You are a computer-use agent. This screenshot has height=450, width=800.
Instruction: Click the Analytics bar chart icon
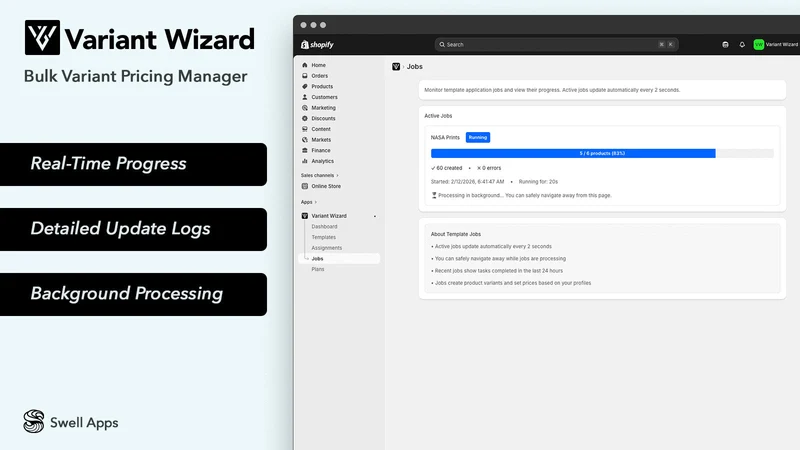[305, 161]
